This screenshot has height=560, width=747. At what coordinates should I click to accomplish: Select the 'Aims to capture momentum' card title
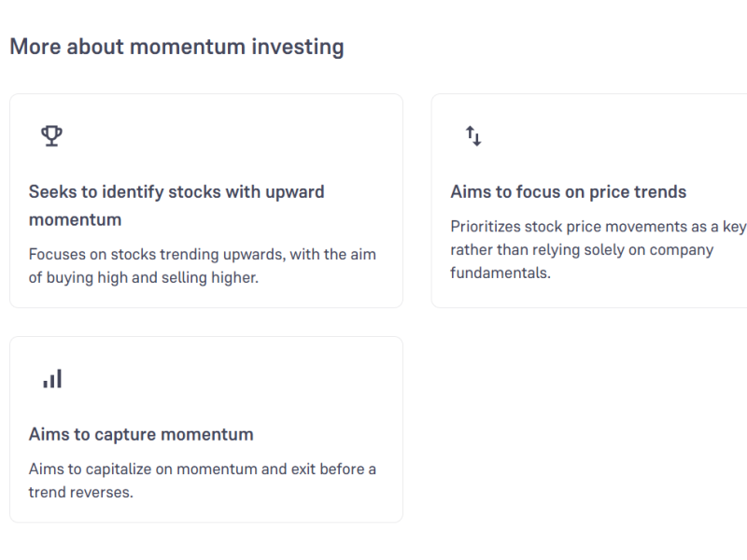point(141,435)
